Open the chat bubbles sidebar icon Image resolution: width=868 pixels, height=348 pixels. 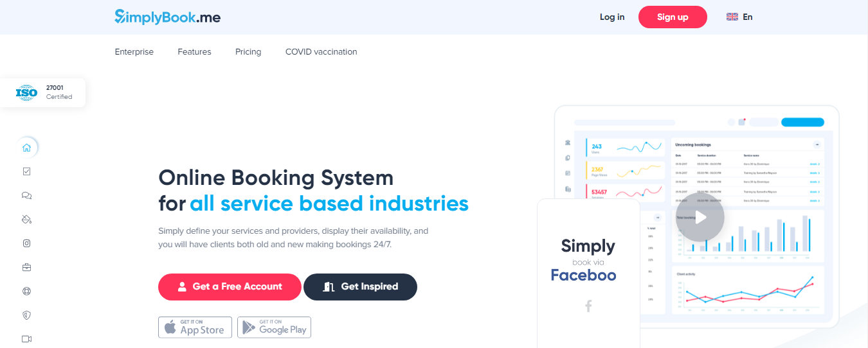click(26, 196)
